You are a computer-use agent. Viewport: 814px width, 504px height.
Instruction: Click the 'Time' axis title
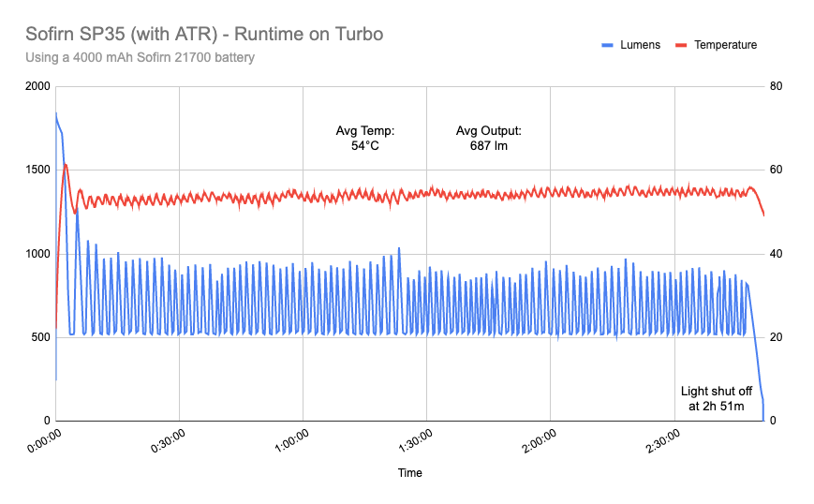tap(409, 473)
